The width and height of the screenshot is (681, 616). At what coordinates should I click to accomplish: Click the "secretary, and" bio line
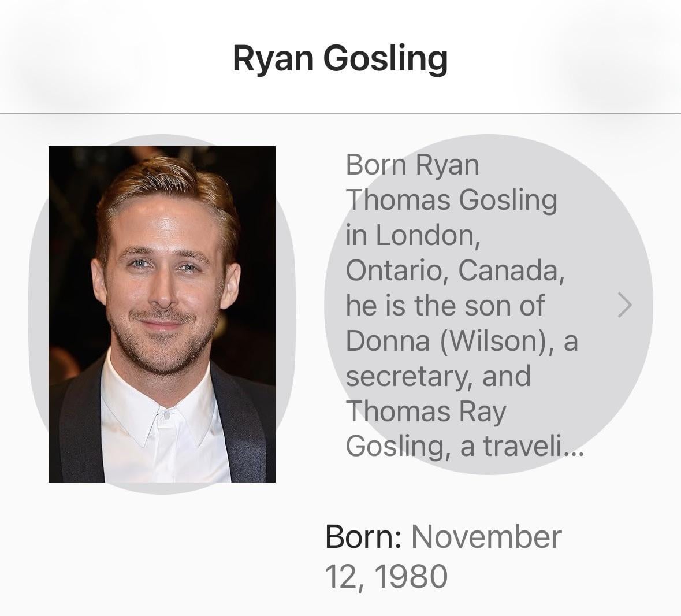pos(438,376)
